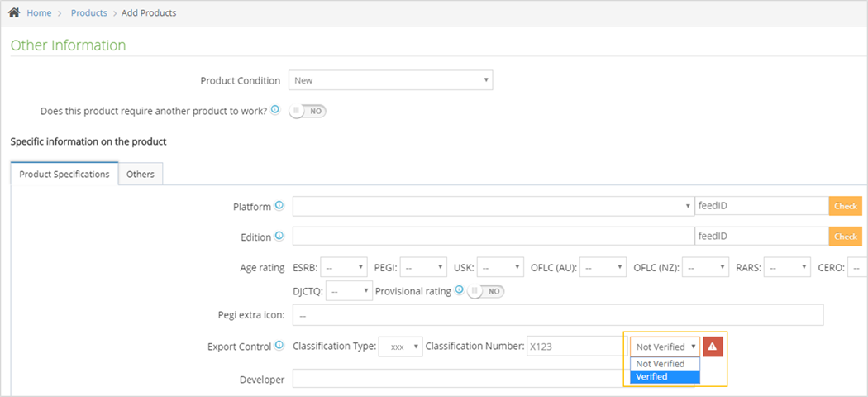The width and height of the screenshot is (868, 397).
Task: Expand the ESRB age rating dropdown
Action: click(344, 268)
